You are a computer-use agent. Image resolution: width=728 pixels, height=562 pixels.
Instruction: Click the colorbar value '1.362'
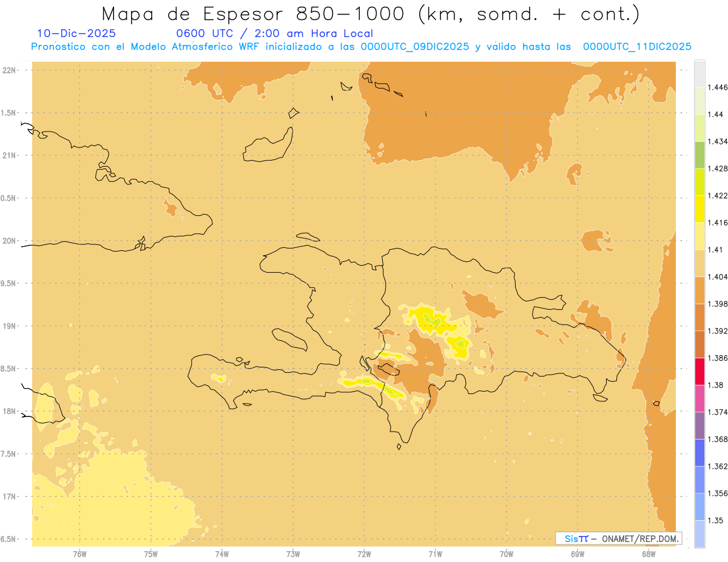click(716, 466)
